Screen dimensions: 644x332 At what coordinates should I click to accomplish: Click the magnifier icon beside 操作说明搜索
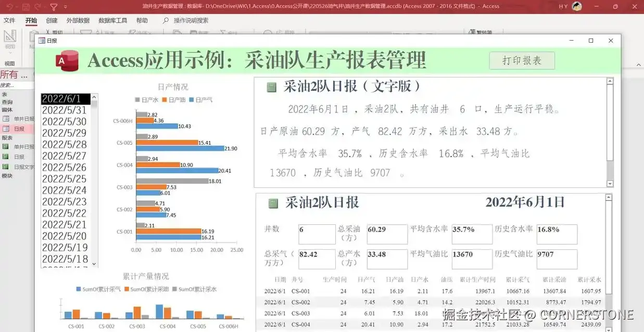[166, 21]
